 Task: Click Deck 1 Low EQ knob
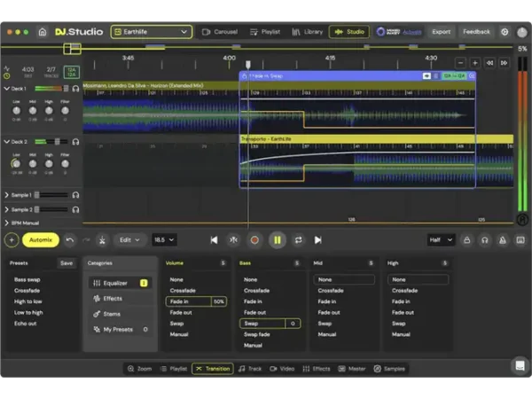(16, 111)
